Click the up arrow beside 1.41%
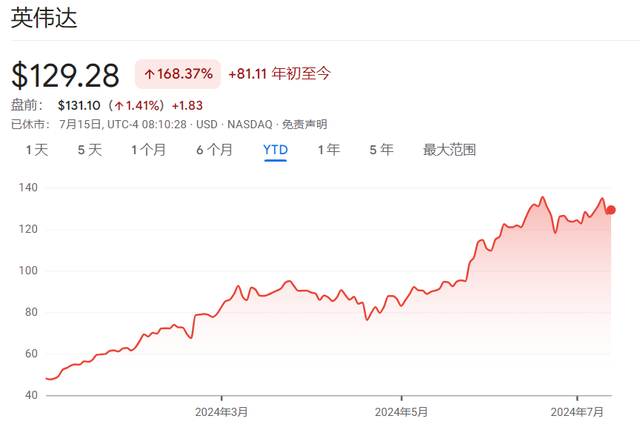640x433 pixels. click(118, 105)
